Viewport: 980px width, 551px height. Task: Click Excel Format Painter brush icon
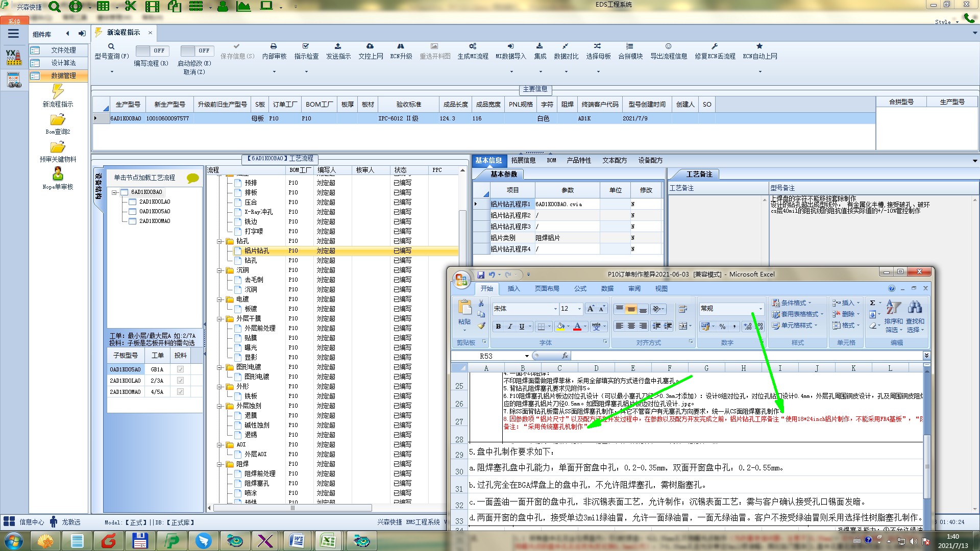tap(481, 325)
